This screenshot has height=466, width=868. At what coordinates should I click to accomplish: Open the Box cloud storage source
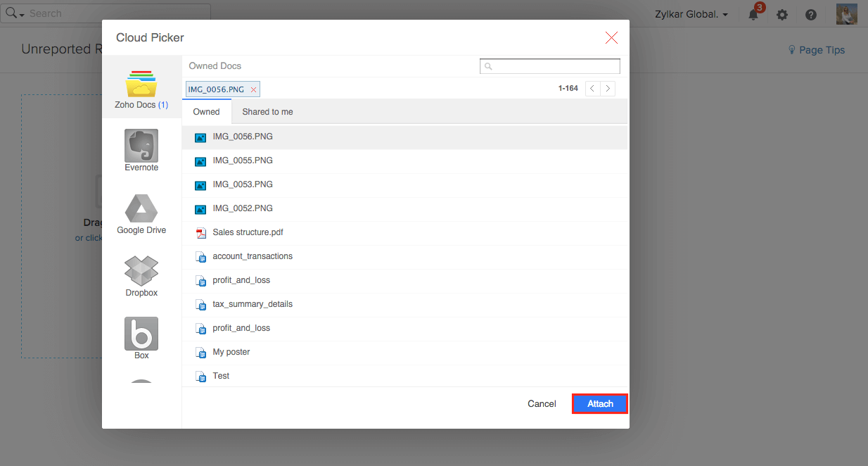point(141,332)
